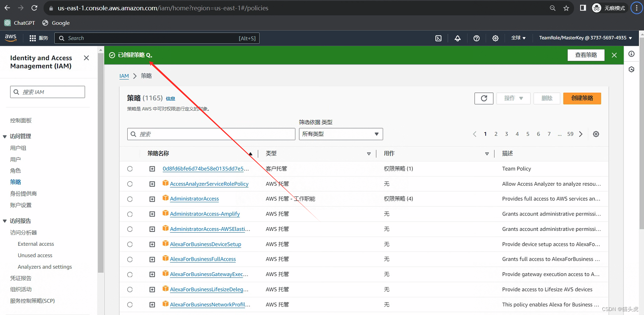Select radio for AlexaForBusinessDeviceSetup

[x=130, y=244]
